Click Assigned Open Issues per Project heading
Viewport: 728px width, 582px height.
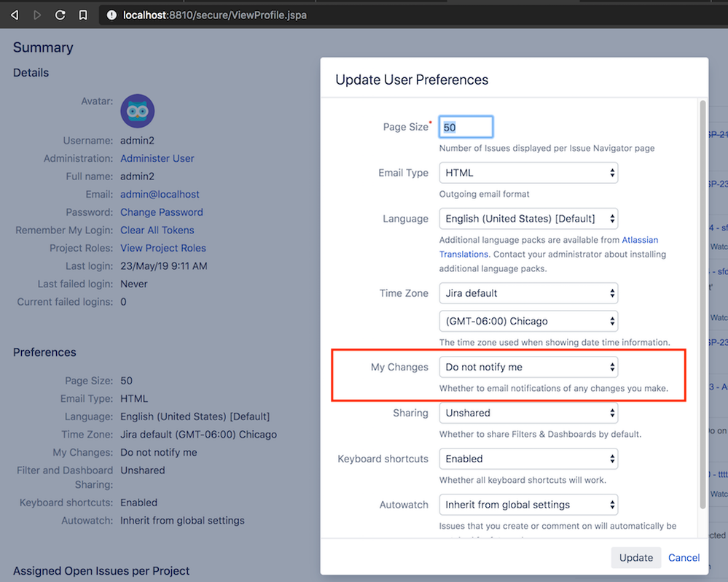pos(101,571)
